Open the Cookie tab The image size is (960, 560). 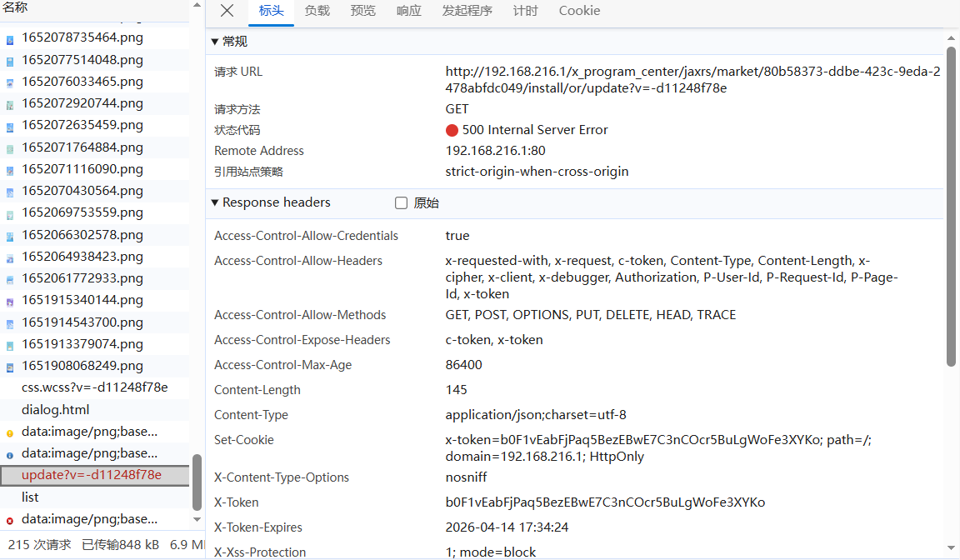[x=579, y=11]
